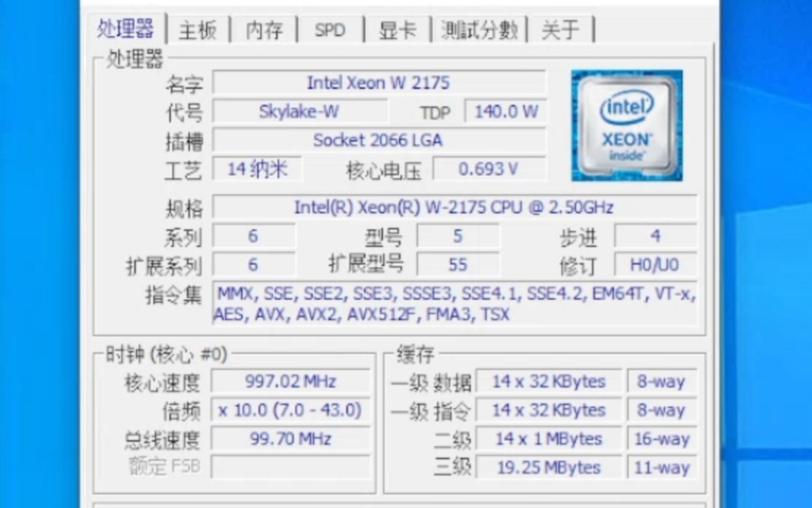812x508 pixels.
Task: Click the core voltage value 0.693 V
Action: point(489,169)
